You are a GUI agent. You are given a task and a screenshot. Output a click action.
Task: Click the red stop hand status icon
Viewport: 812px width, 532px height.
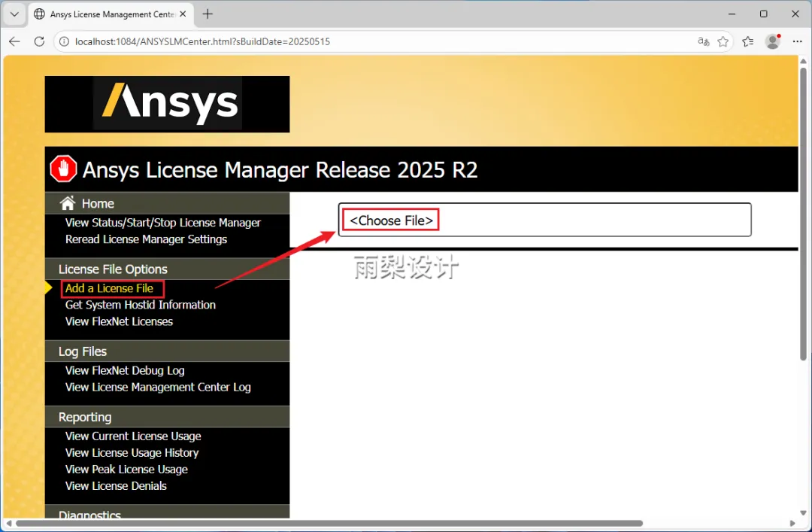tap(63, 169)
